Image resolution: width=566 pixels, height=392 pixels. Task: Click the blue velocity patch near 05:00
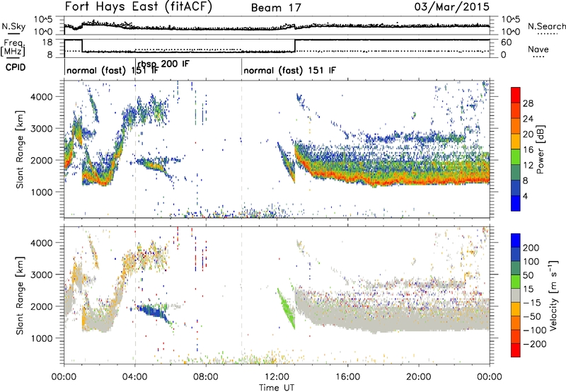[x=151, y=311]
